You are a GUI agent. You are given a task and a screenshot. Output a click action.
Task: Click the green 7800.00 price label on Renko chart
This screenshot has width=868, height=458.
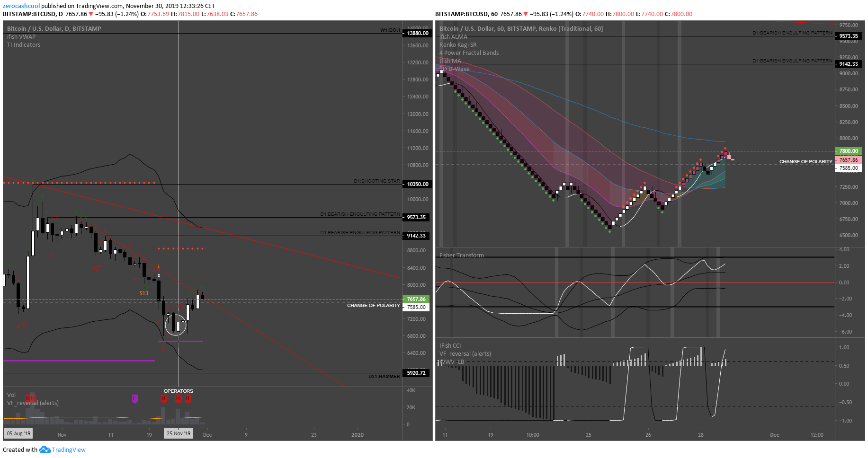(x=848, y=151)
